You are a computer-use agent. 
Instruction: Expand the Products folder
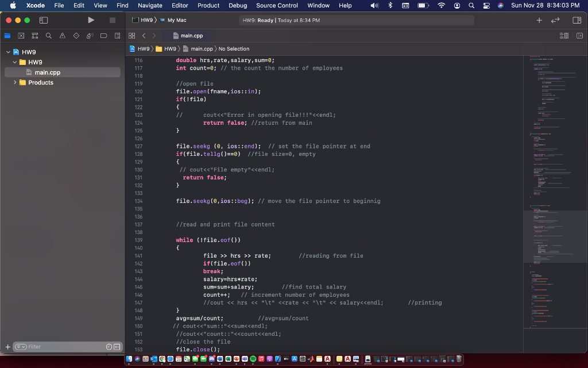(x=14, y=83)
